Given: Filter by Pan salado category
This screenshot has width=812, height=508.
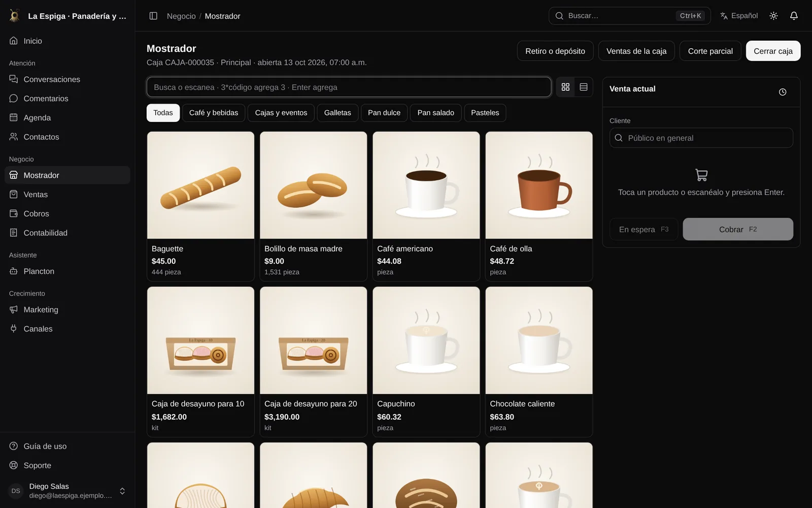Looking at the screenshot, I should pyautogui.click(x=436, y=113).
